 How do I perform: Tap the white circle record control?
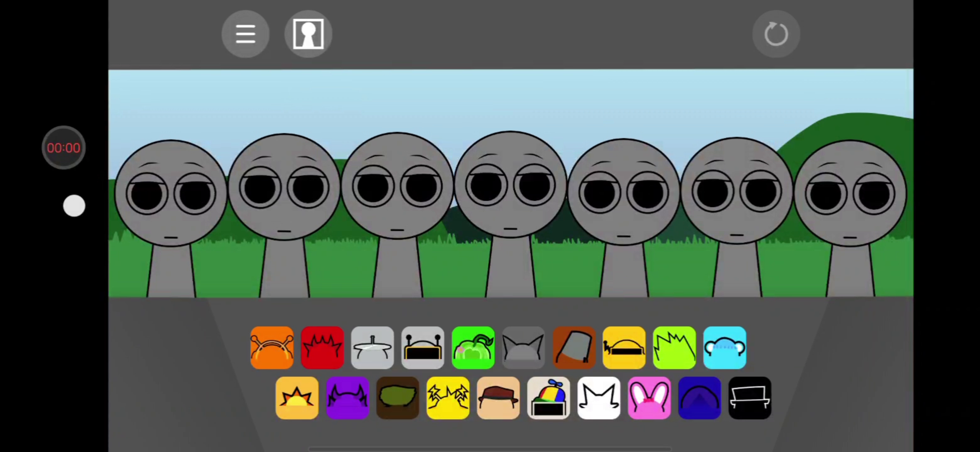click(74, 206)
